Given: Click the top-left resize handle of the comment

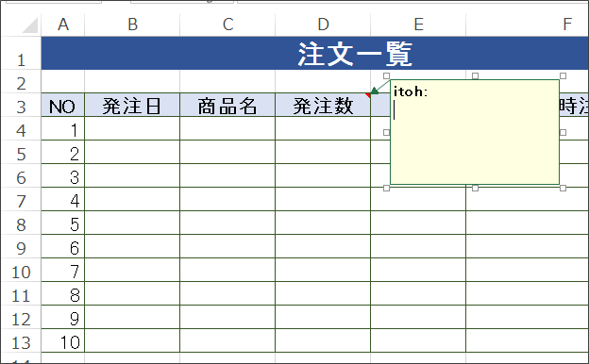Looking at the screenshot, I should tap(387, 76).
